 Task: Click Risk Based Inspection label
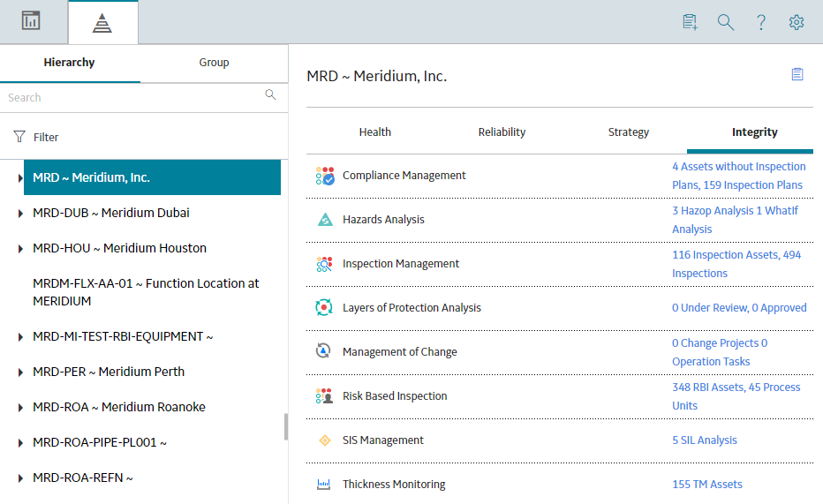coord(395,396)
